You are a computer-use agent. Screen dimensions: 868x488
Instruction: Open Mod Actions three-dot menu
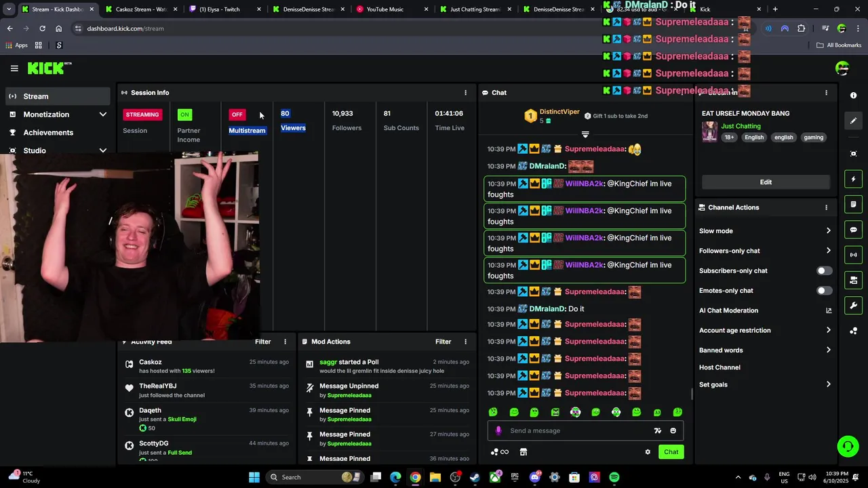(465, 342)
